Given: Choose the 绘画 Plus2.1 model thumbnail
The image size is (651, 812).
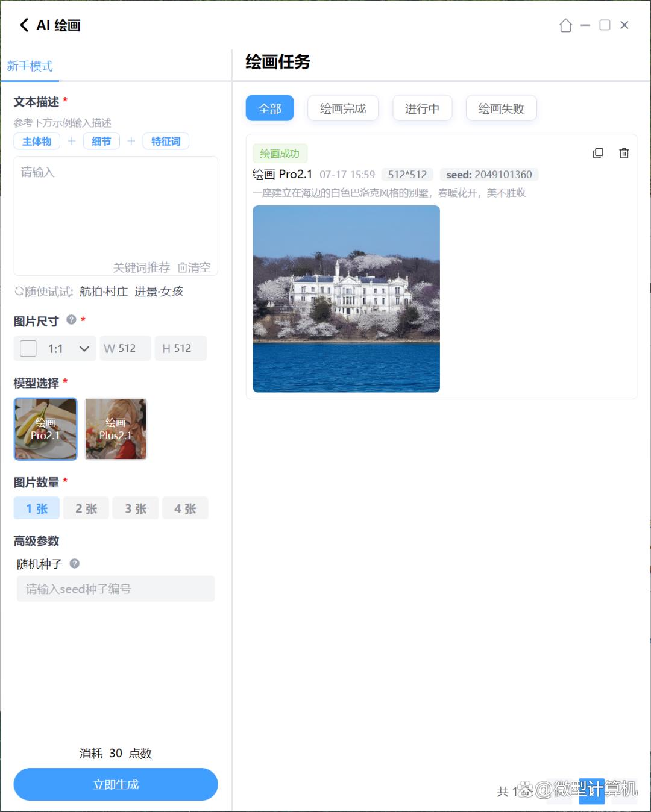Looking at the screenshot, I should coord(116,429).
